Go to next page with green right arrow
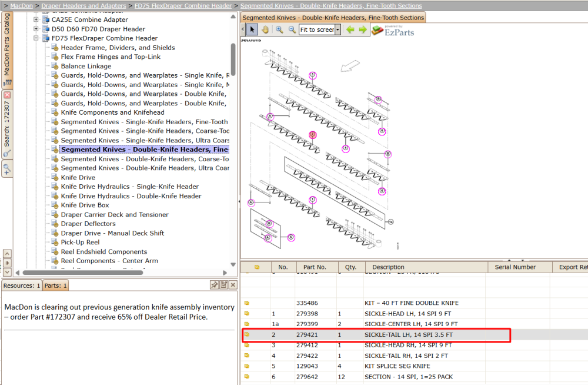This screenshot has width=588, height=385. point(363,29)
